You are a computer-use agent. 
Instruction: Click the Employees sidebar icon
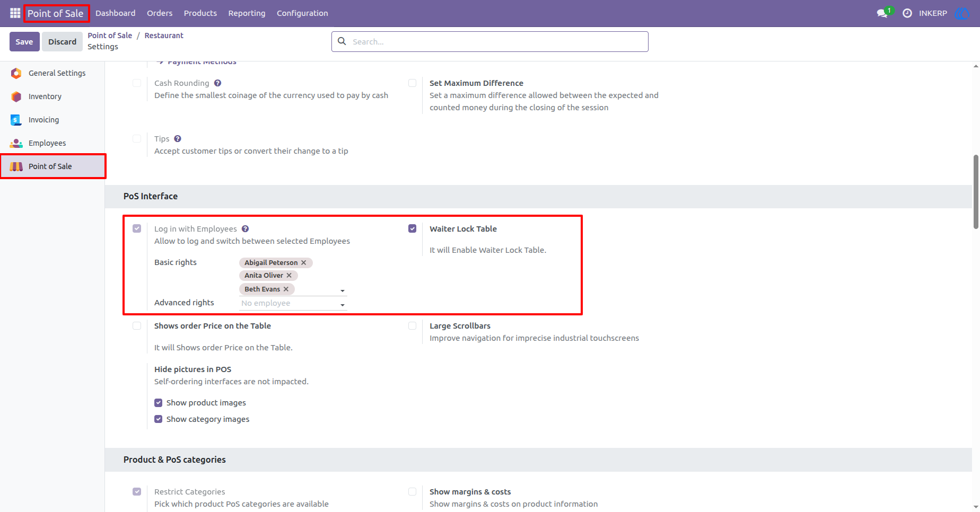click(16, 143)
